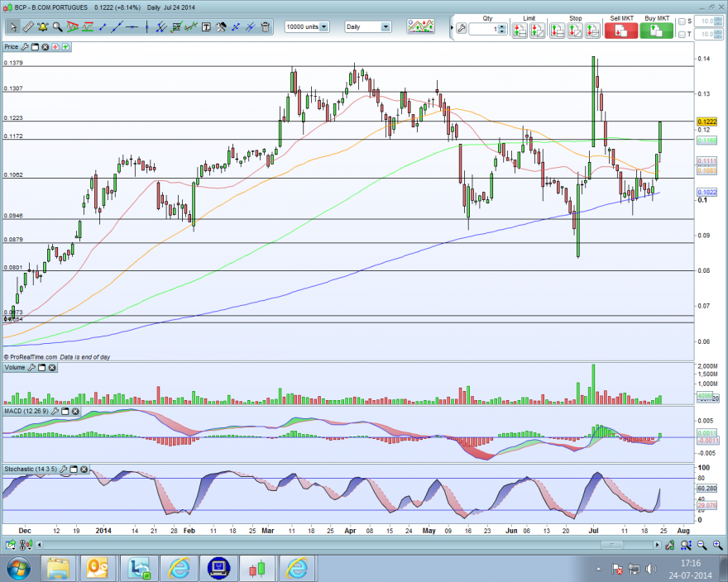The height and width of the screenshot is (582, 728).
Task: Click the trash bin delete-objects icon
Action: [x=266, y=27]
